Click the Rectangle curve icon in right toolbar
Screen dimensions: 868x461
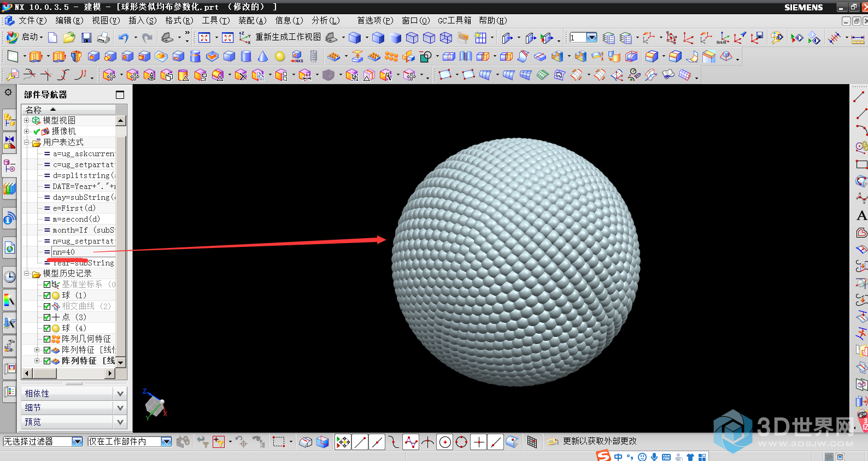[861, 164]
